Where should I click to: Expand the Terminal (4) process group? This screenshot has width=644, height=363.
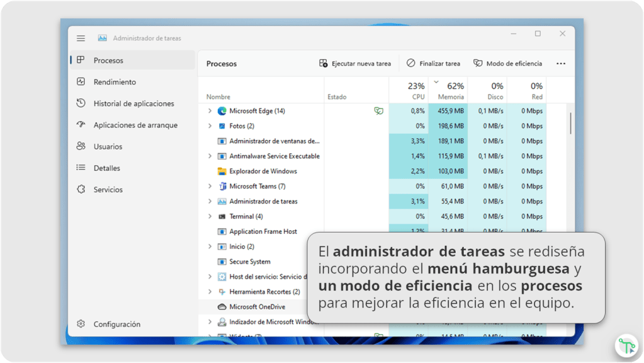click(x=210, y=216)
